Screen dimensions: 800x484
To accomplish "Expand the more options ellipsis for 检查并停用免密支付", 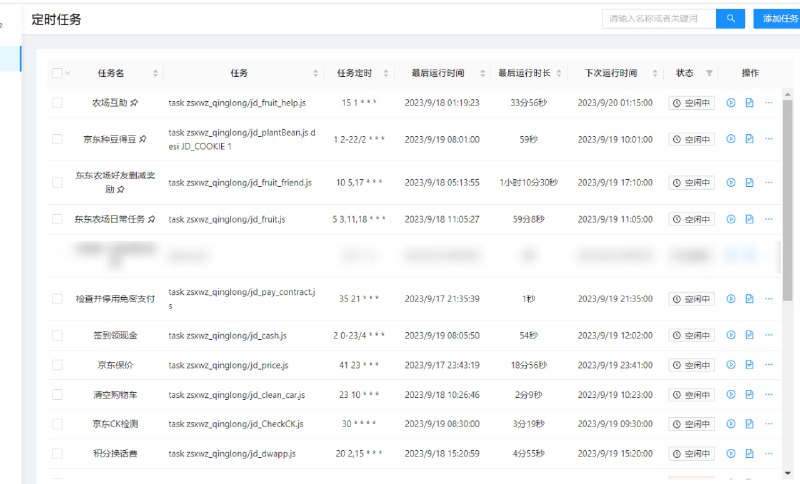I will click(x=768, y=299).
